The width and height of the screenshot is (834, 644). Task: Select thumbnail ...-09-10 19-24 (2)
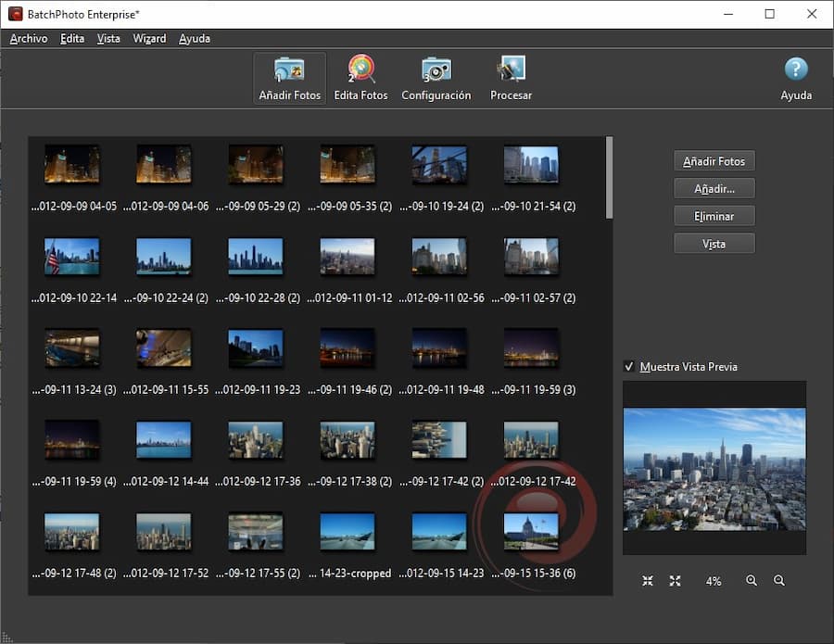tap(439, 164)
